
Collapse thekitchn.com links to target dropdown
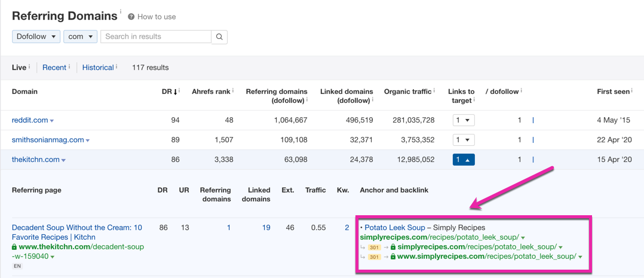(464, 160)
